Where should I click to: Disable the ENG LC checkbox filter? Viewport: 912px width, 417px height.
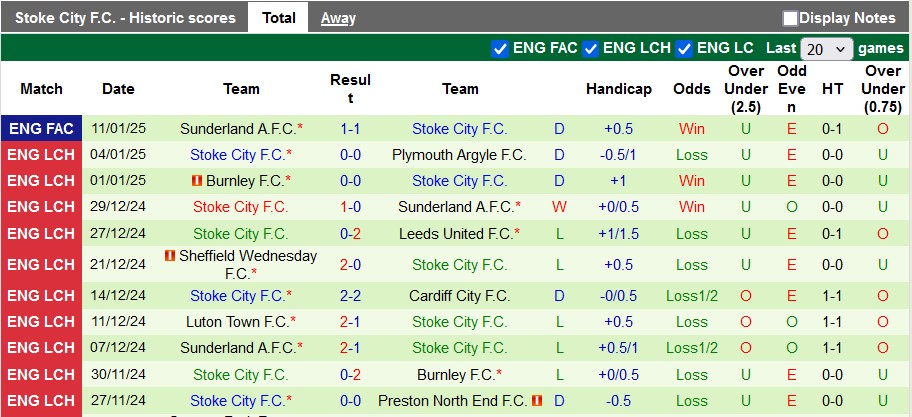[685, 48]
